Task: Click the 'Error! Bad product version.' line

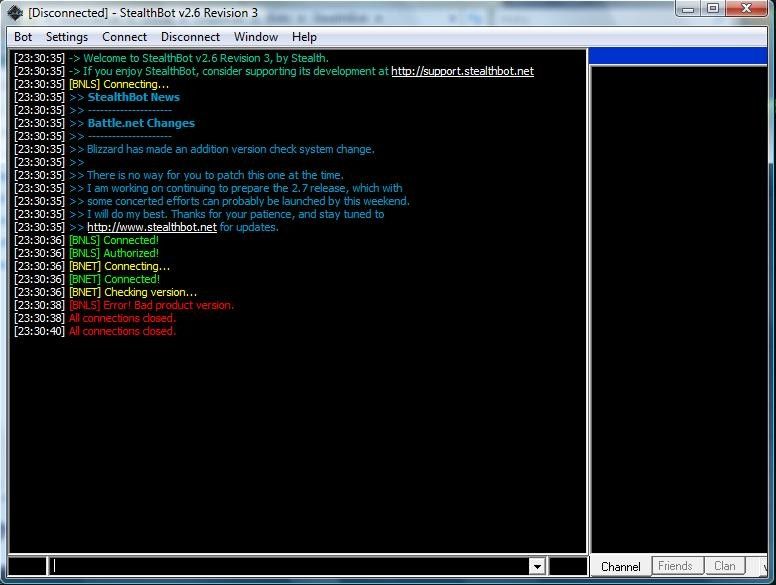Action: [x=151, y=305]
